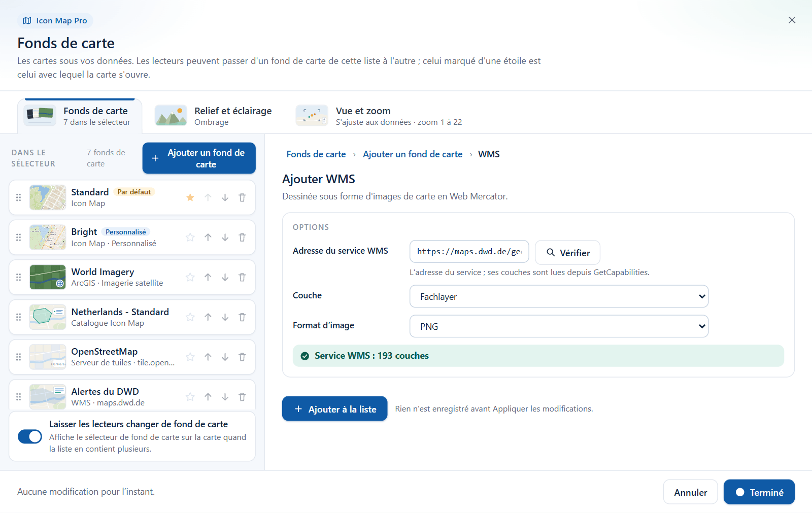Switch to the Relief et éclairage tab

[214, 116]
